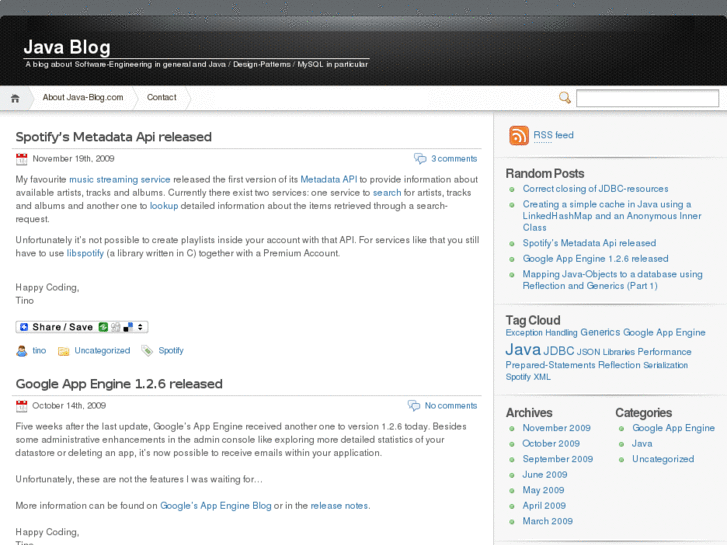This screenshot has height=545, width=727.
Task: Open April 2009 archive
Action: click(544, 506)
